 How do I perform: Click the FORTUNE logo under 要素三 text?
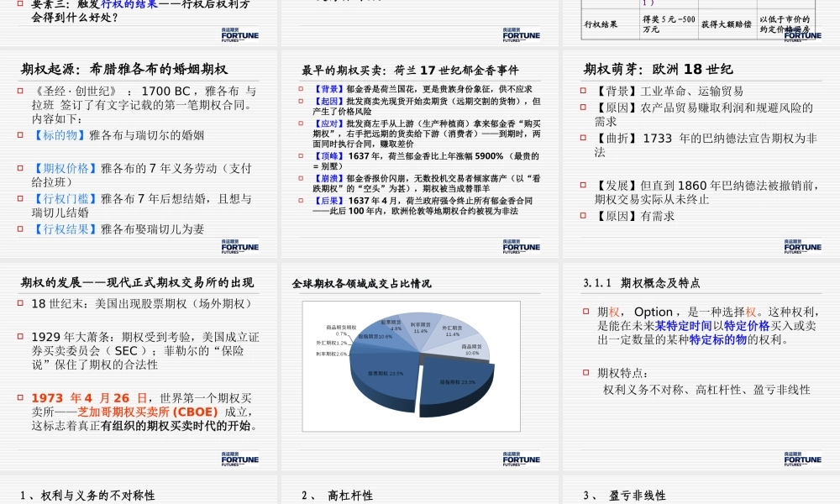[x=240, y=34]
